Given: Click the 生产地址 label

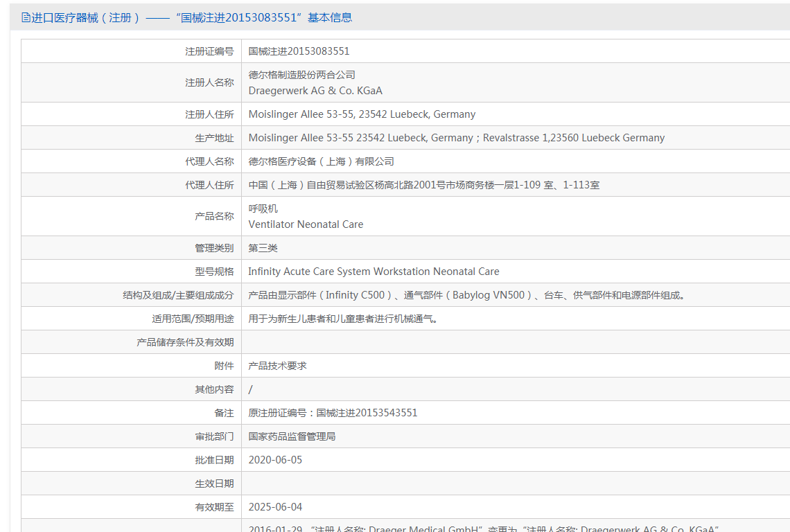Looking at the screenshot, I should pos(214,138).
